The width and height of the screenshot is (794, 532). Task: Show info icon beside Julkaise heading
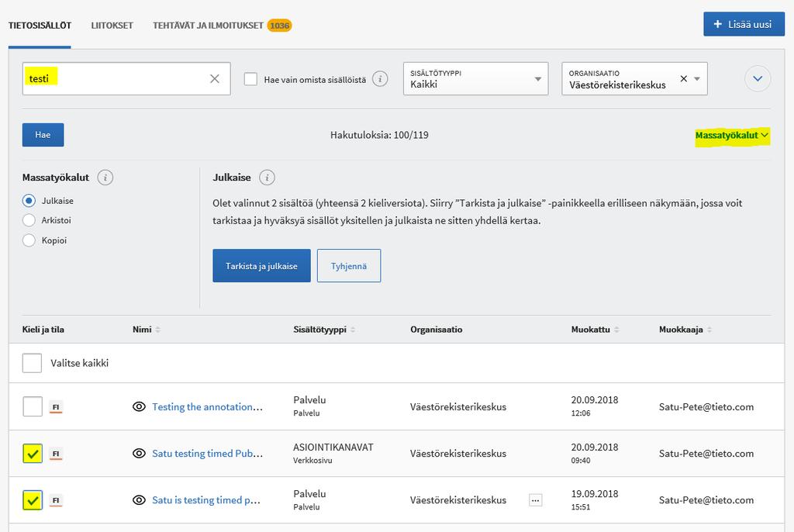(267, 178)
